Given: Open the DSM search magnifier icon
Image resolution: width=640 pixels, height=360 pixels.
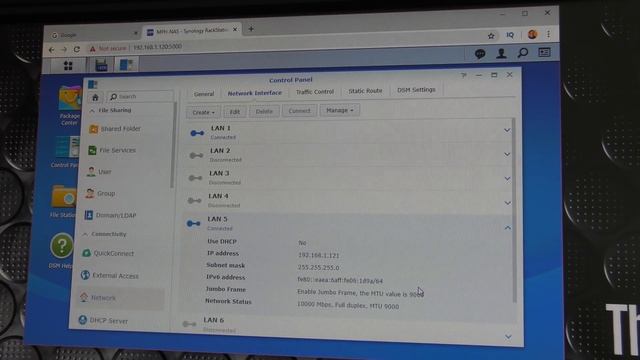Looking at the screenshot, I should [523, 53].
